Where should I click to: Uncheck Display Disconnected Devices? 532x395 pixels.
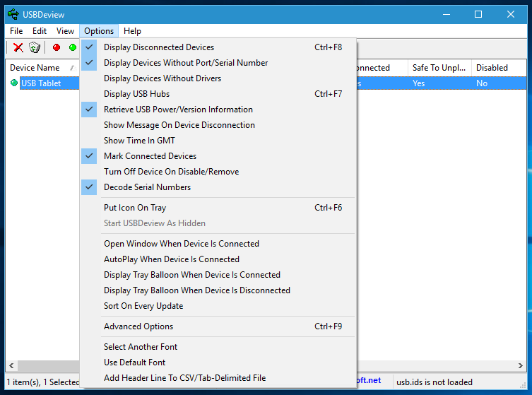[x=218, y=47]
